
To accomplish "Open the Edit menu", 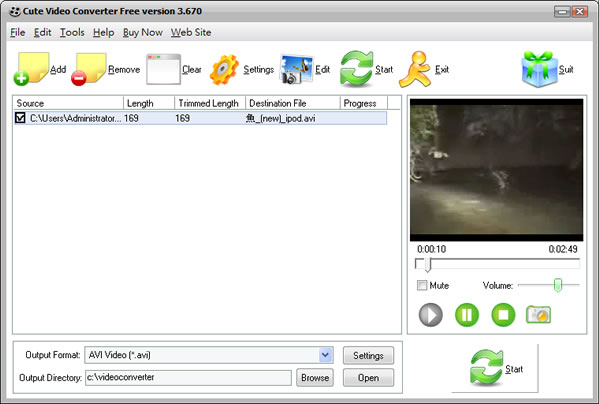I will pos(42,33).
